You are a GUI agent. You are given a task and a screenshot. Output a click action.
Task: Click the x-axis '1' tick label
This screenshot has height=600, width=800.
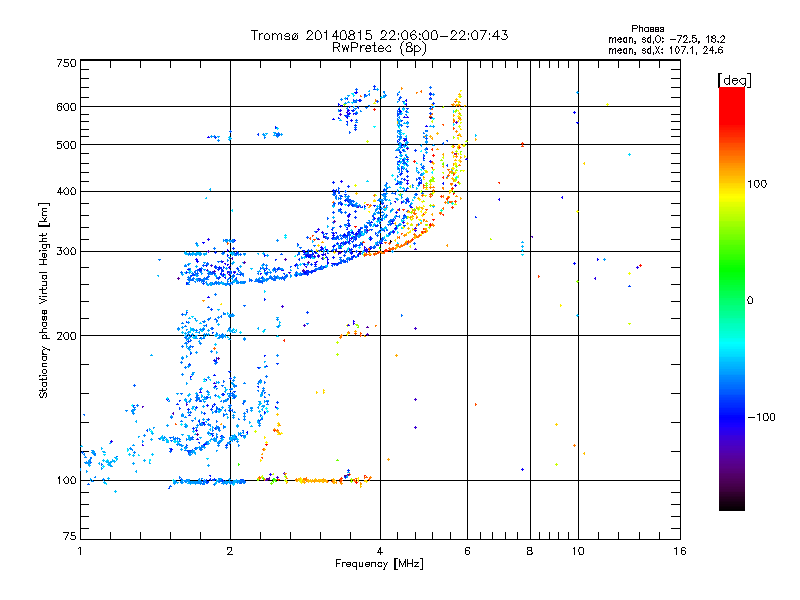click(x=80, y=551)
